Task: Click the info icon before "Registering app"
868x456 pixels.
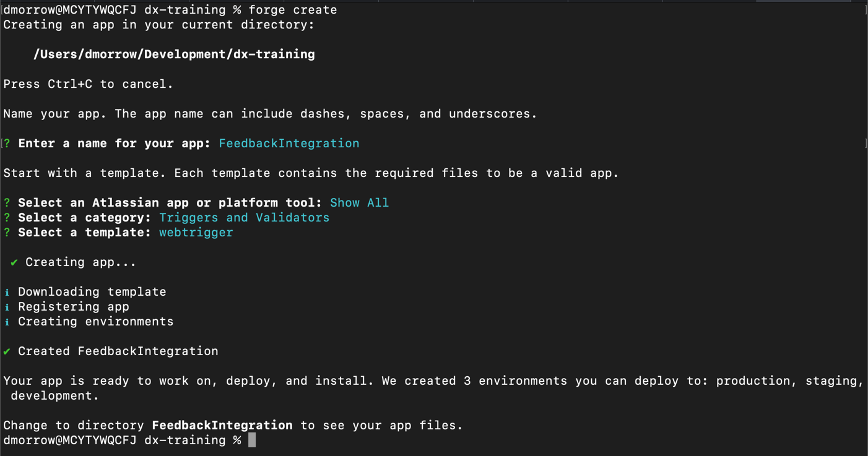Action: [x=7, y=306]
